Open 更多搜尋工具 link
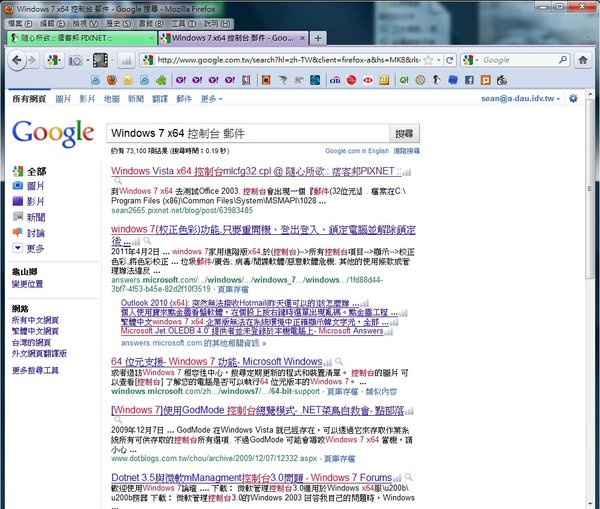 point(35,370)
